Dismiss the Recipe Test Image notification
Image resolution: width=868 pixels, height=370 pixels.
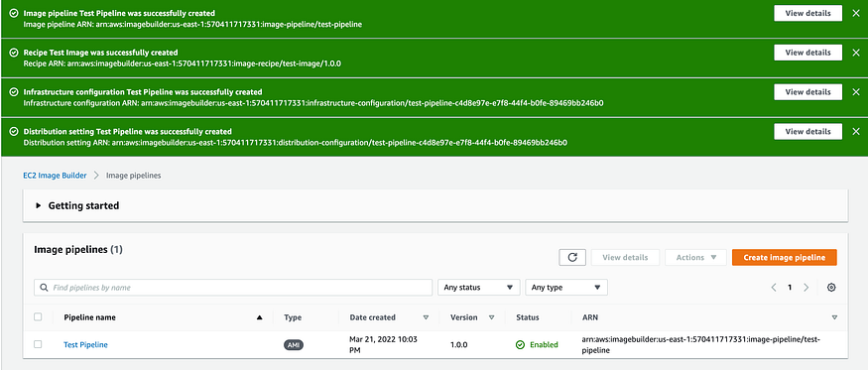pos(856,53)
